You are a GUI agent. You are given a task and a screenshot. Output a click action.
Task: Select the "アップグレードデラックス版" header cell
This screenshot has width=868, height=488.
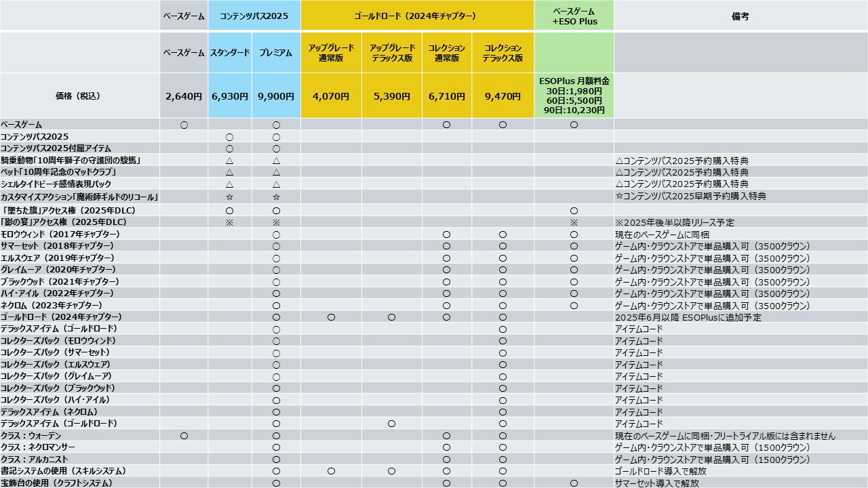point(392,52)
